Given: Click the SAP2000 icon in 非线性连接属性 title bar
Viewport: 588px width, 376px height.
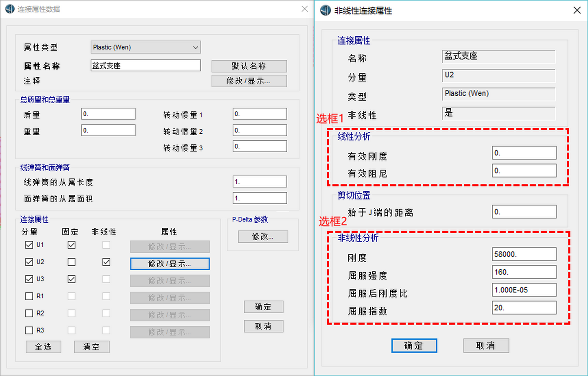Looking at the screenshot, I should click(325, 10).
